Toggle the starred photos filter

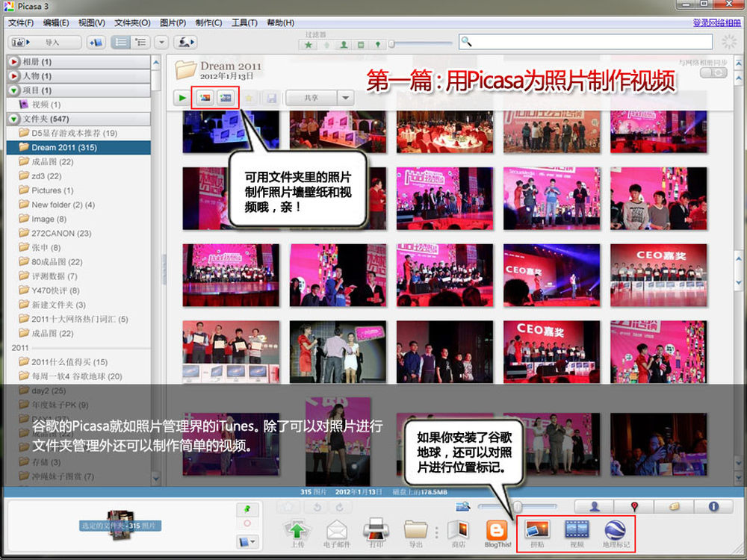[309, 45]
